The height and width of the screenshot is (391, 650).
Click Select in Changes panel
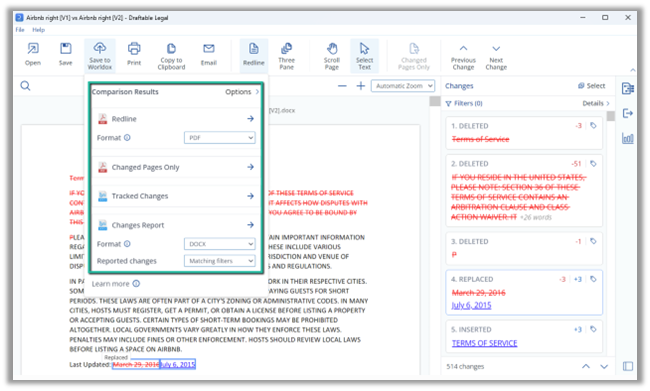click(x=592, y=86)
